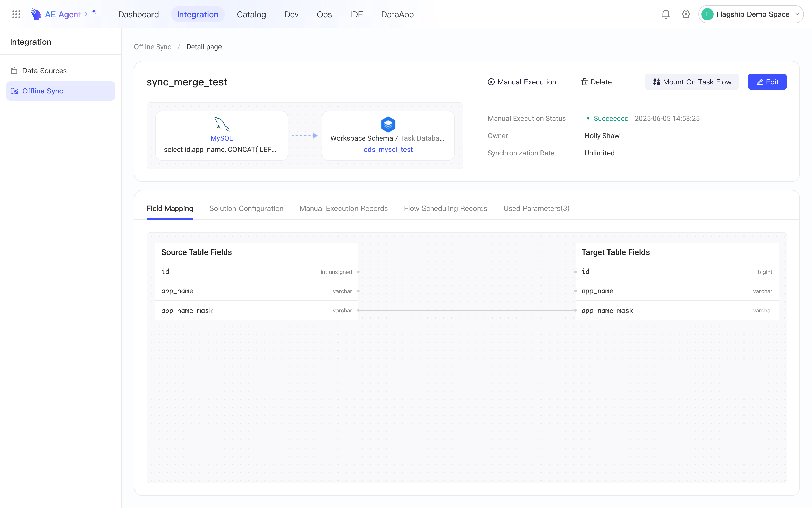This screenshot has width=812, height=508.
Task: Click the pencil icon on Edit
Action: click(760, 82)
